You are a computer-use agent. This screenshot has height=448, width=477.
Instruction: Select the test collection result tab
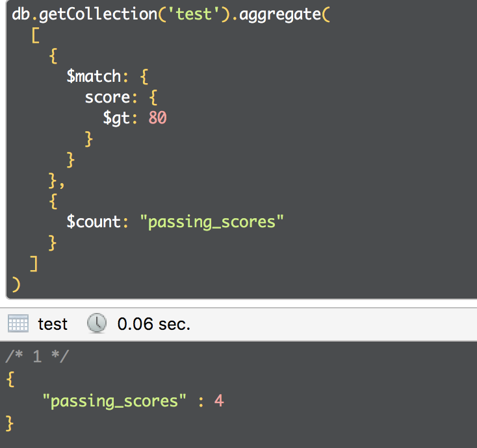pos(53,323)
